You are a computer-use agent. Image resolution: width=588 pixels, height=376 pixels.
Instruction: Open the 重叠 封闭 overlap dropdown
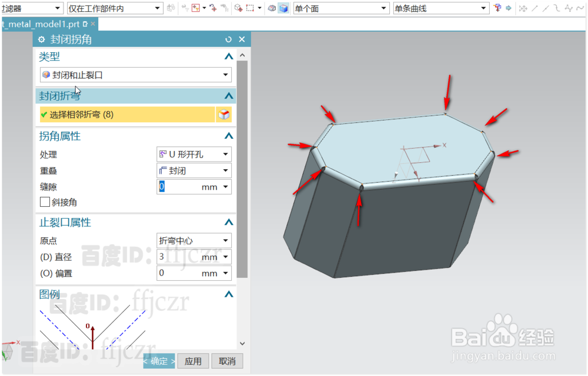pos(194,171)
